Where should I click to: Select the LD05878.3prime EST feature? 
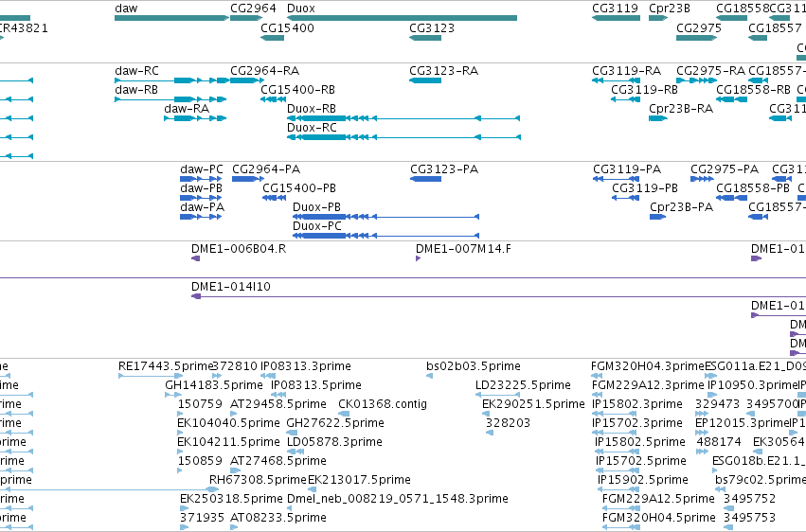coord(296,452)
